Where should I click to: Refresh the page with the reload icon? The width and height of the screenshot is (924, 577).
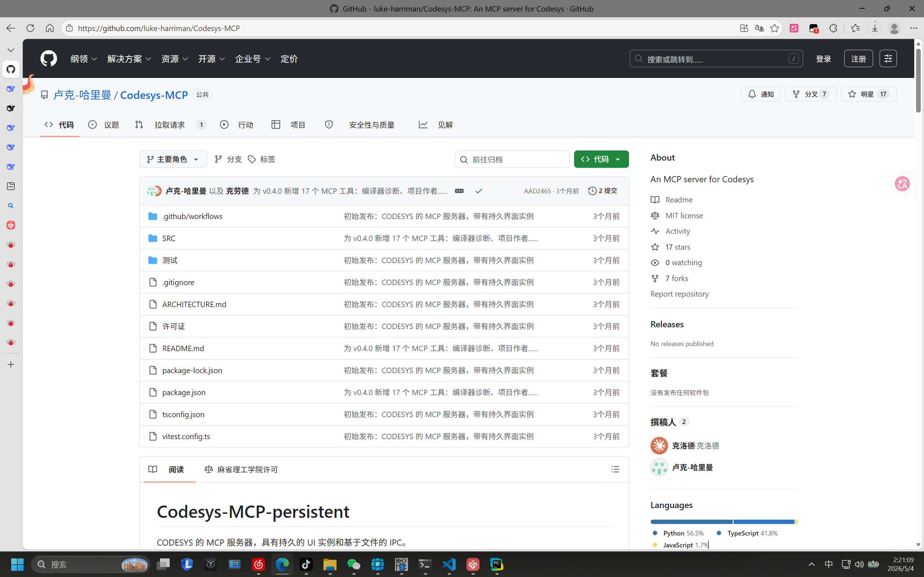click(30, 28)
